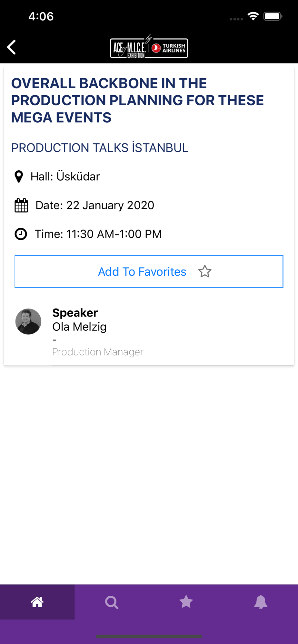The height and width of the screenshot is (644, 298).
Task: Tap the Date: 22 January 2020 text
Action: pos(95,205)
